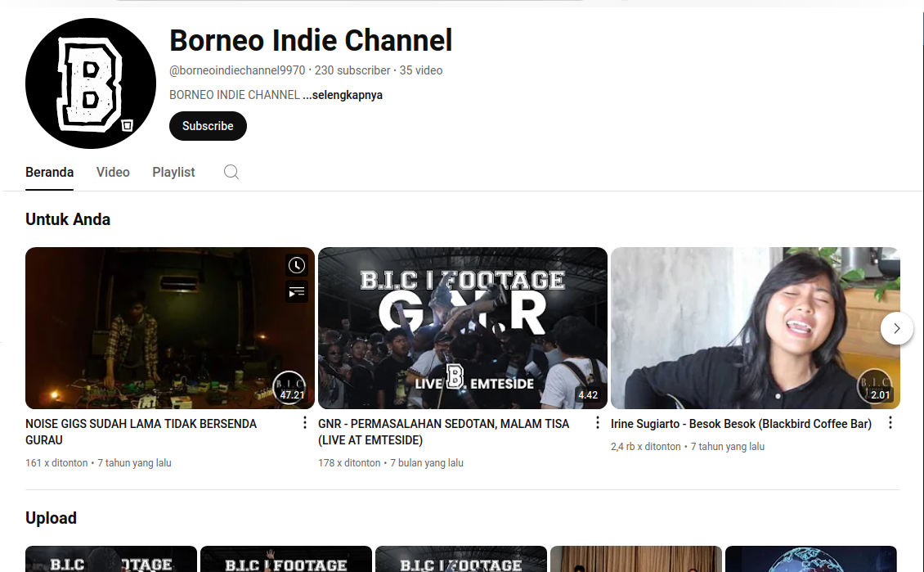Screen dimensions: 924x572
Task: Open the three-dot menu for GNR video
Action: pyautogui.click(x=597, y=423)
